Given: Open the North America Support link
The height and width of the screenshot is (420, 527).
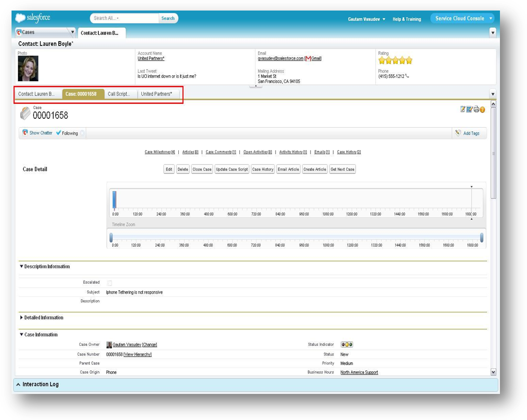Looking at the screenshot, I should (x=359, y=372).
